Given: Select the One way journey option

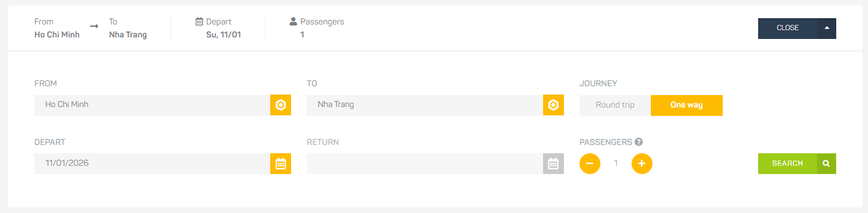Looking at the screenshot, I should click(x=686, y=105).
